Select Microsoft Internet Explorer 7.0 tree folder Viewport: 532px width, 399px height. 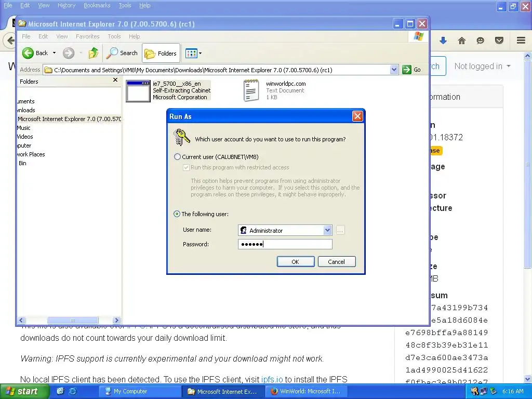(x=70, y=119)
